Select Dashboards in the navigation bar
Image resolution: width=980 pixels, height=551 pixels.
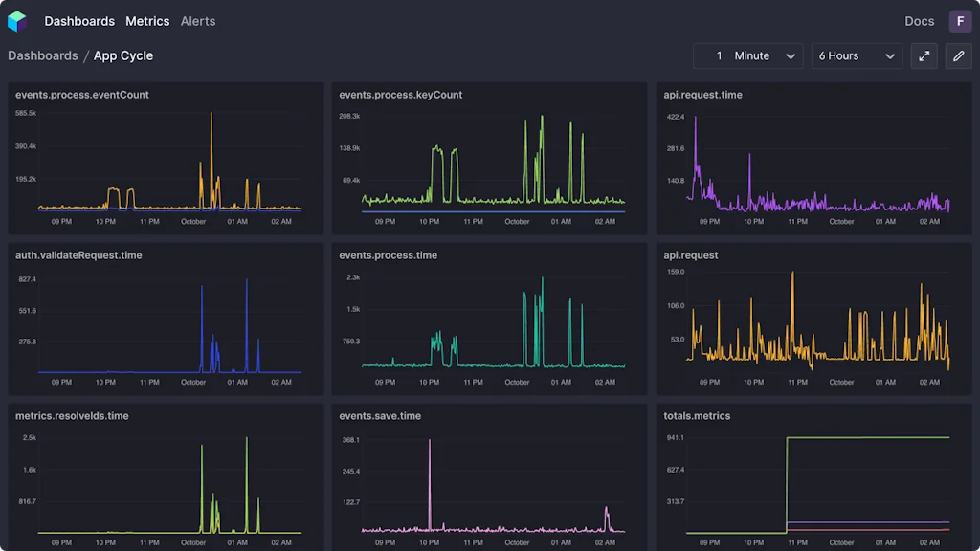click(79, 20)
